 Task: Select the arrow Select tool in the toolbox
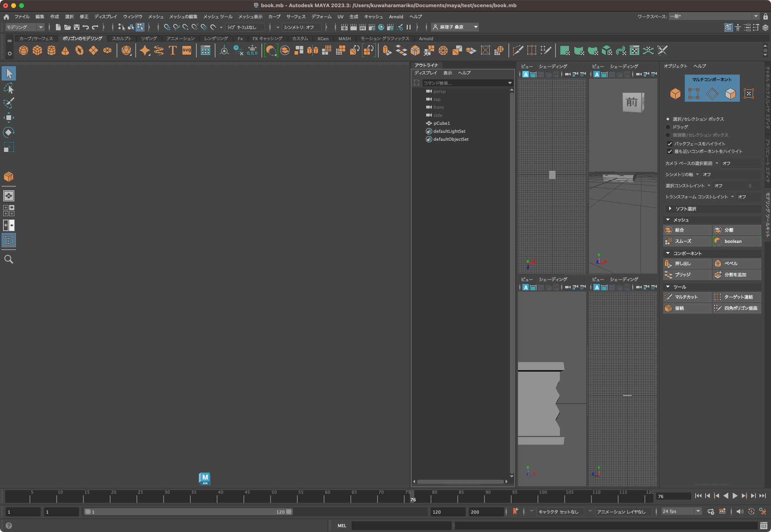[x=9, y=73]
